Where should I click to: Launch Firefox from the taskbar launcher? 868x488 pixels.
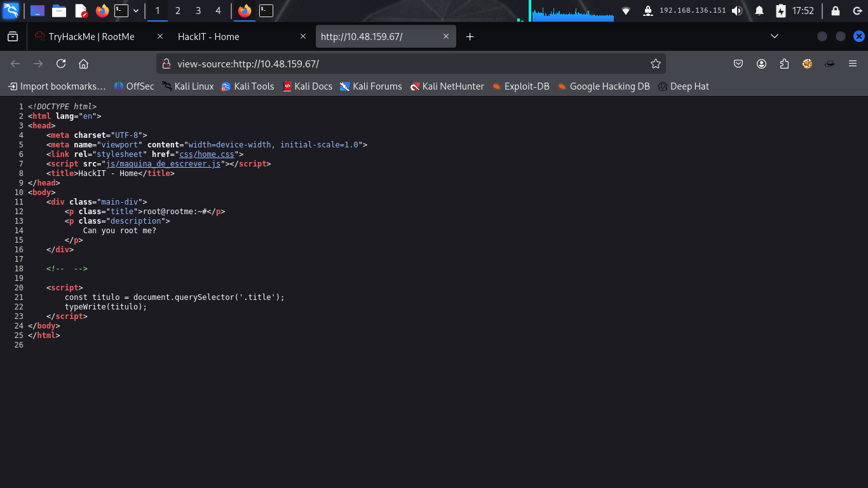(x=102, y=11)
